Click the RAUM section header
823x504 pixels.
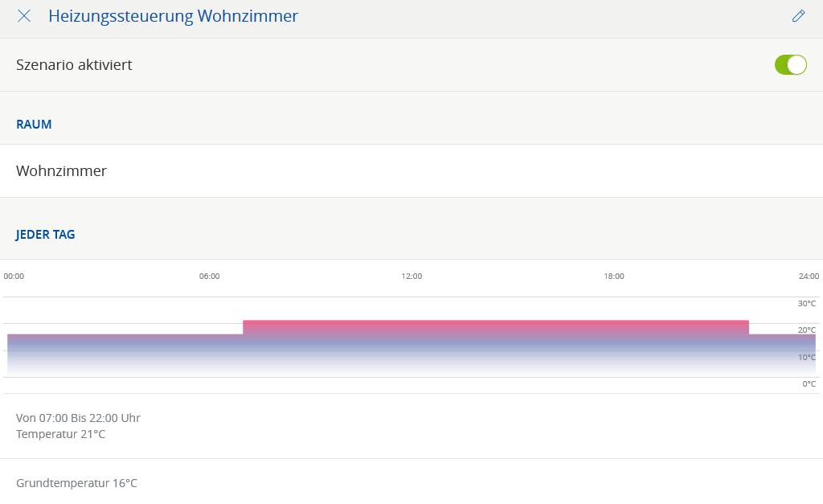click(x=34, y=125)
